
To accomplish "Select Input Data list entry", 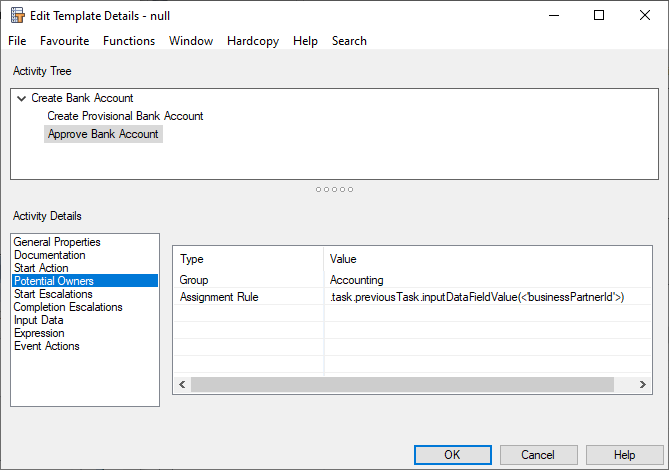I will (x=39, y=320).
